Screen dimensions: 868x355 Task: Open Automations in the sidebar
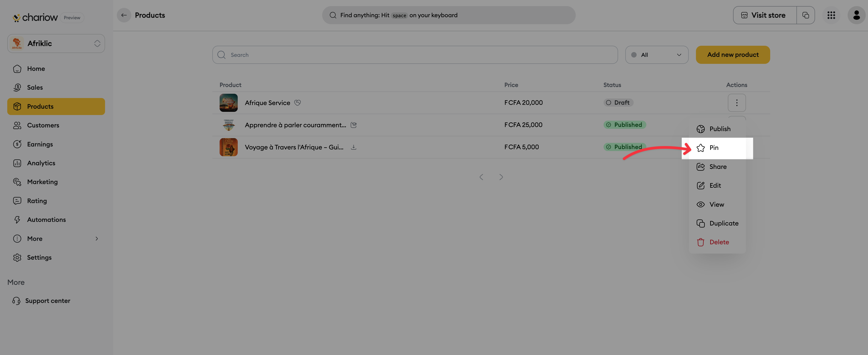(x=56, y=220)
